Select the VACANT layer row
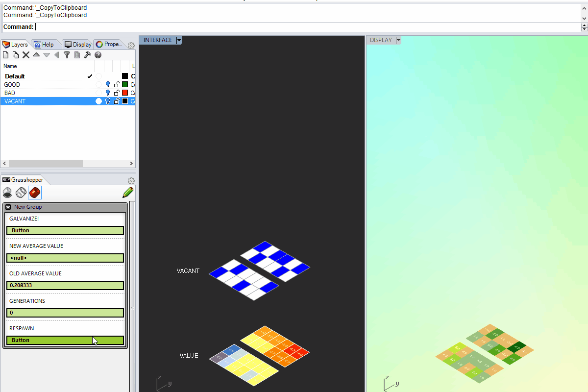 point(68,101)
